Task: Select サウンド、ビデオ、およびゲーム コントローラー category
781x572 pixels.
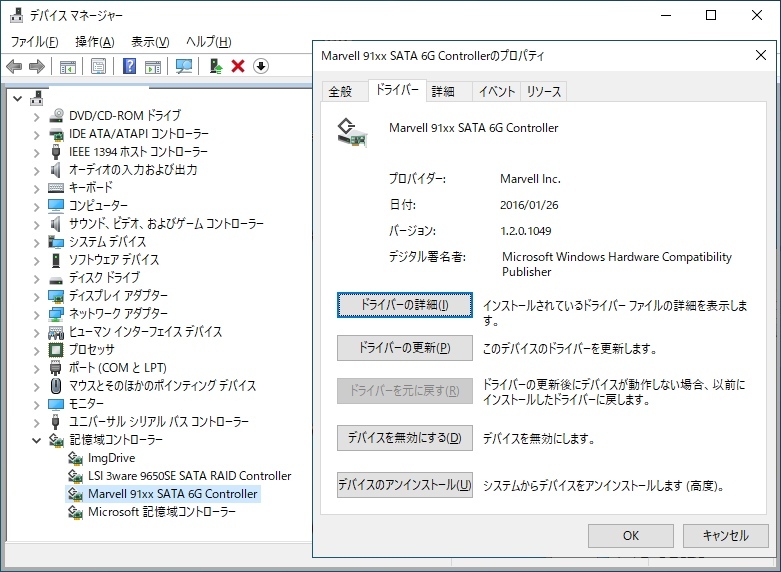Action: pyautogui.click(x=166, y=224)
